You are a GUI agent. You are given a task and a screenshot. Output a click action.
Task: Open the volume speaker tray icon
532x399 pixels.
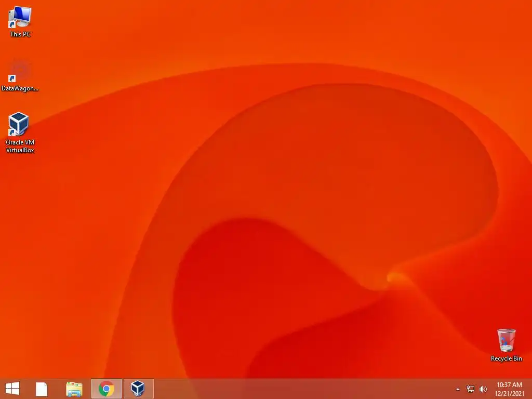483,389
